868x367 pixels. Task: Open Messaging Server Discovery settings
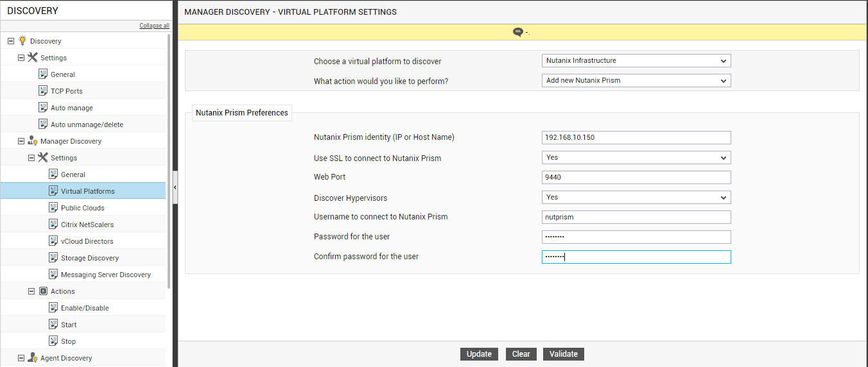coord(106,275)
